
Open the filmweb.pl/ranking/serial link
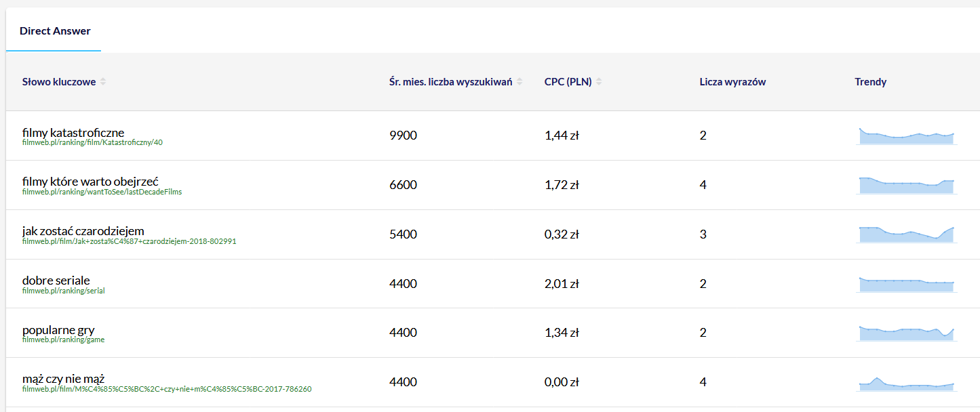63,291
